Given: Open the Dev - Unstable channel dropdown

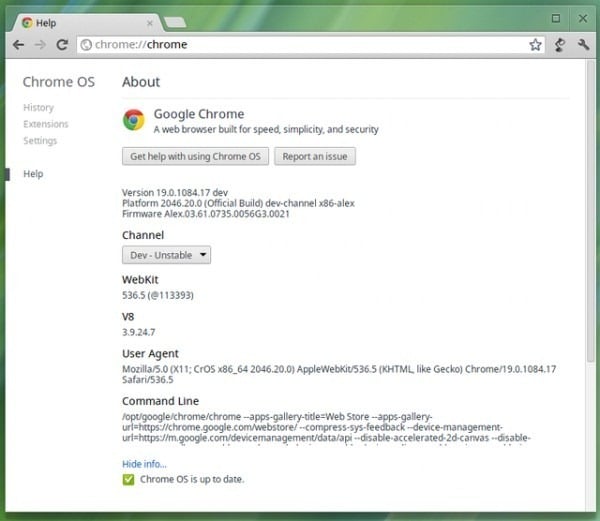Looking at the screenshot, I should click(x=166, y=255).
